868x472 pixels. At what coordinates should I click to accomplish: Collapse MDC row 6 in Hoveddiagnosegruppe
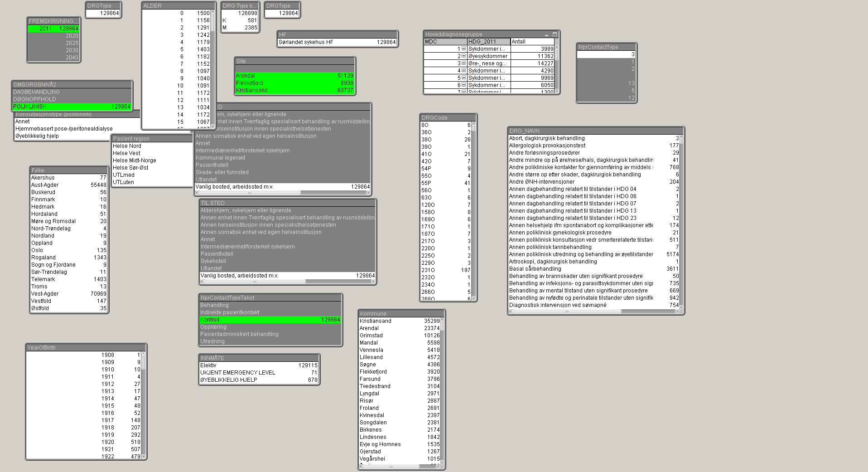click(x=463, y=85)
